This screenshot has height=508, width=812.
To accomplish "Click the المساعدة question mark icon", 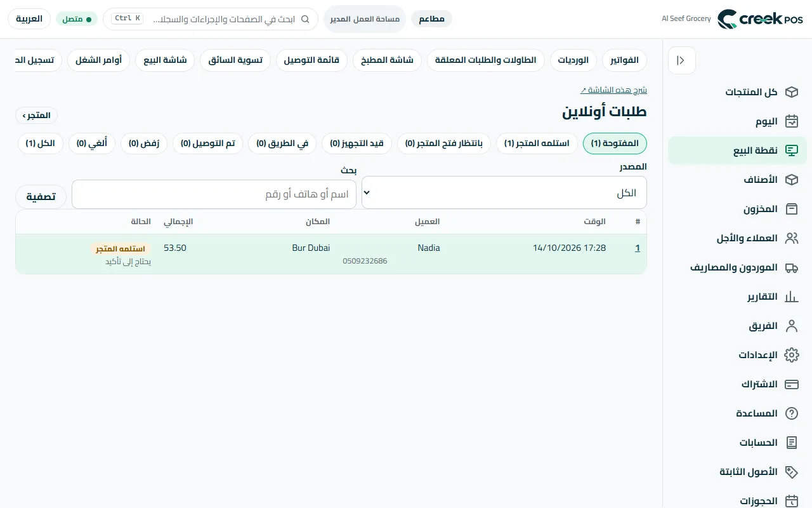I will click(791, 413).
